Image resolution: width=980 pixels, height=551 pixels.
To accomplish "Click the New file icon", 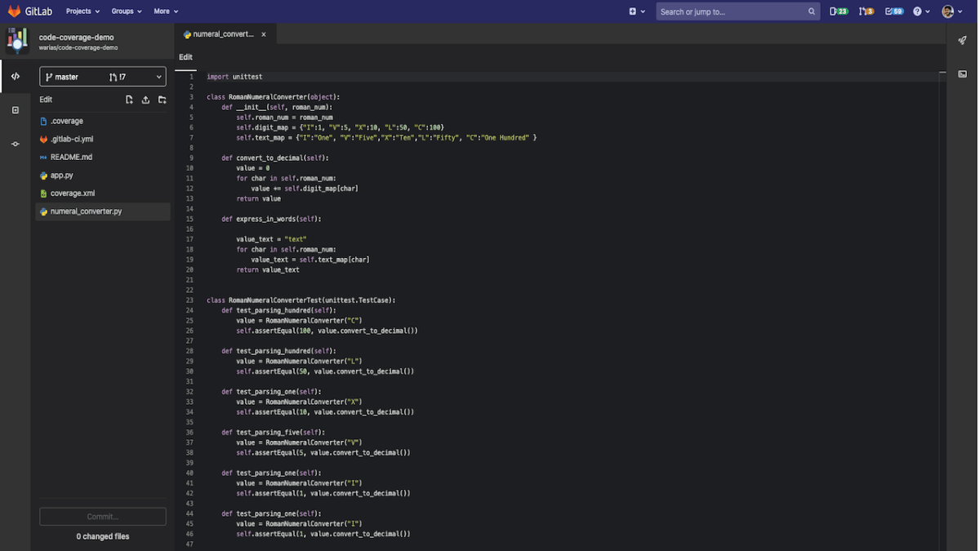I will (129, 100).
